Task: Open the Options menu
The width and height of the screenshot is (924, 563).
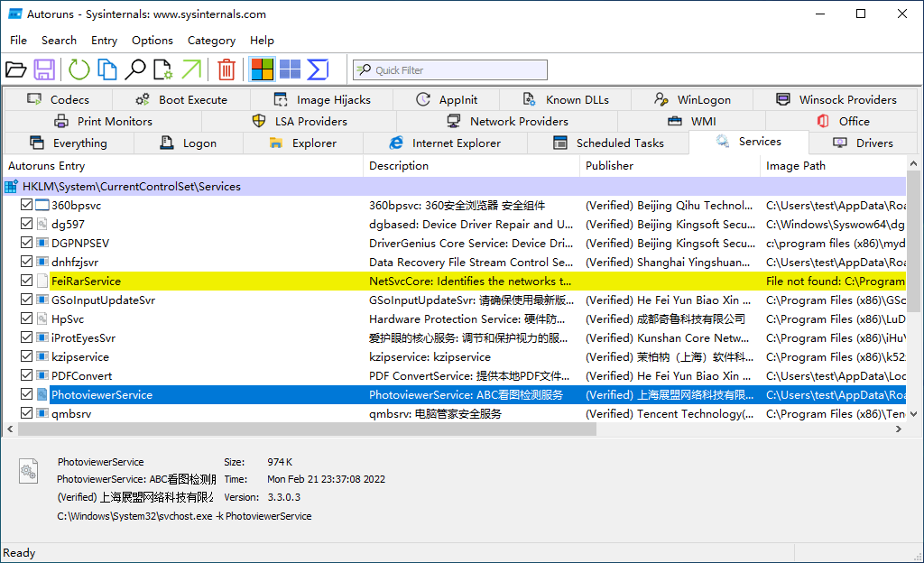Action: pos(152,40)
